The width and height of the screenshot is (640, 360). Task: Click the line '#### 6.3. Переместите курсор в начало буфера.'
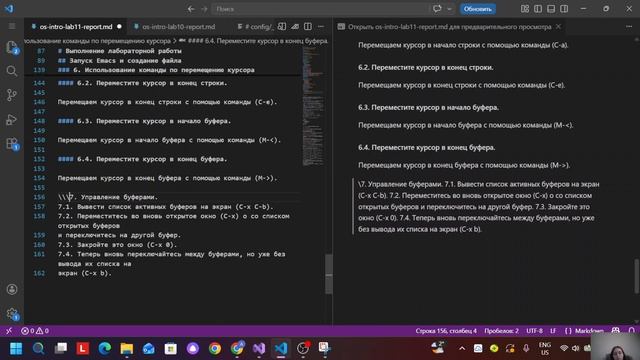pyautogui.click(x=144, y=121)
